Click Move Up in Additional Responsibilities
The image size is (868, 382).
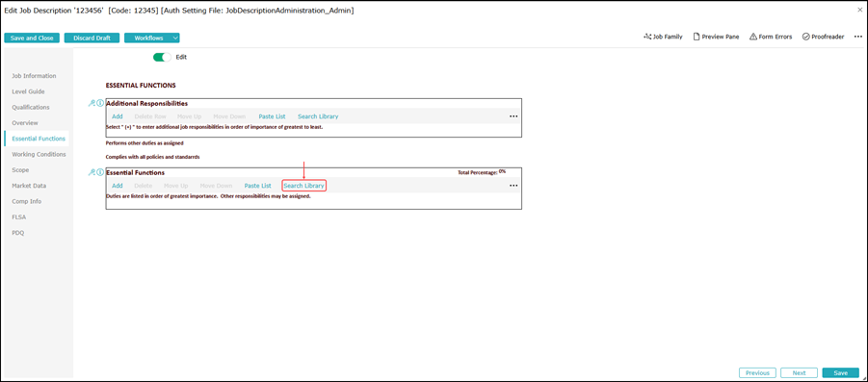190,116
